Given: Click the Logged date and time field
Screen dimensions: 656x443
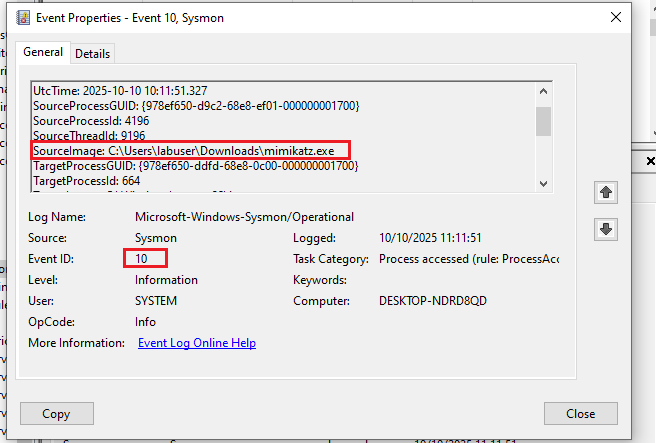Looking at the screenshot, I should click(x=431, y=238).
